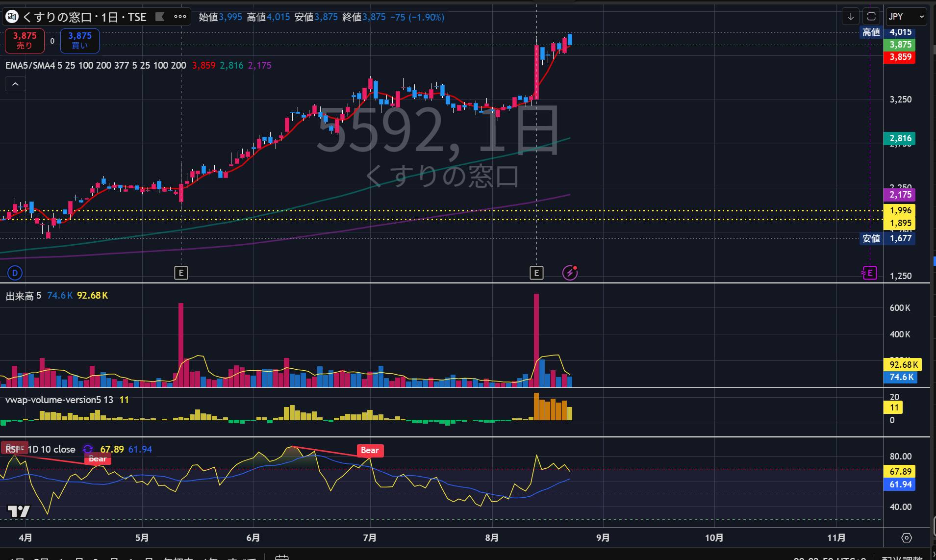Click the square icon left of JPY
936x560 pixels.
[871, 17]
